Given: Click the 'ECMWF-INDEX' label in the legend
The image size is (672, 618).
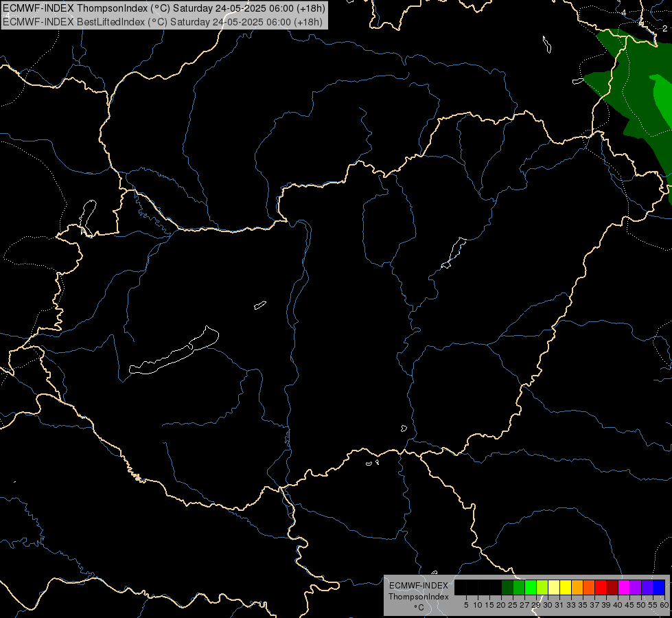Looking at the screenshot, I should (x=418, y=586).
